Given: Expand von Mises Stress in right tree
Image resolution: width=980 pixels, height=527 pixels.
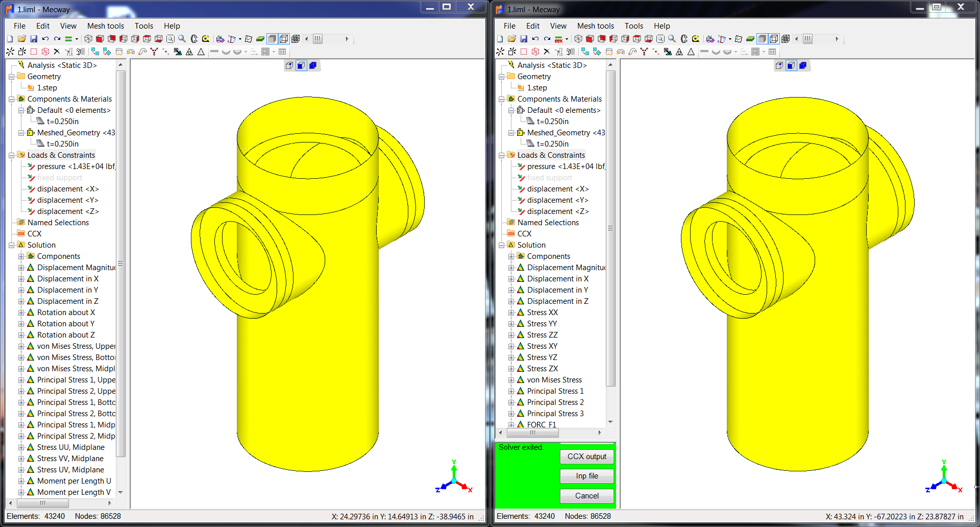Looking at the screenshot, I should click(x=511, y=380).
